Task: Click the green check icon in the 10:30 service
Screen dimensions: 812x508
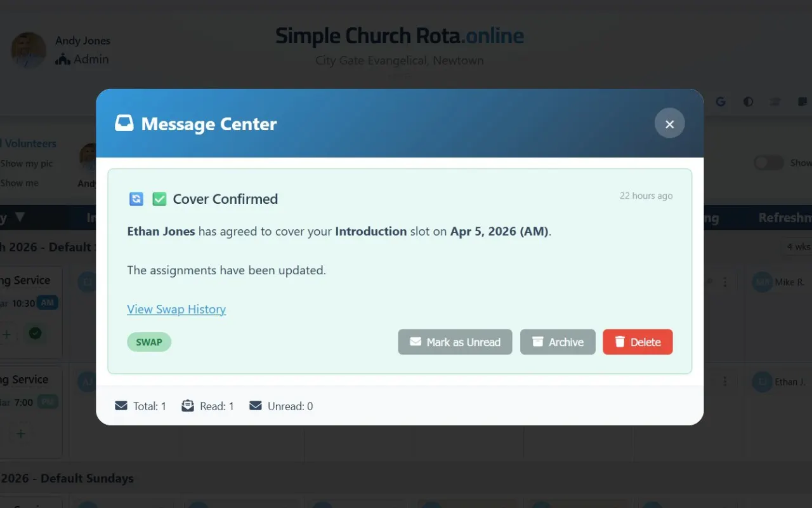Action: coord(35,333)
